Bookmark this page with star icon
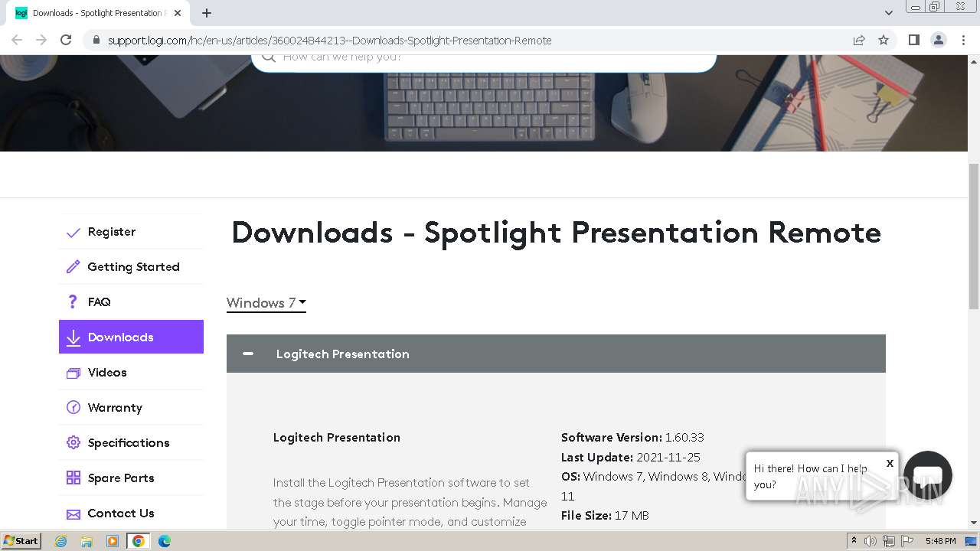The width and height of the screenshot is (980, 551). coord(884,40)
